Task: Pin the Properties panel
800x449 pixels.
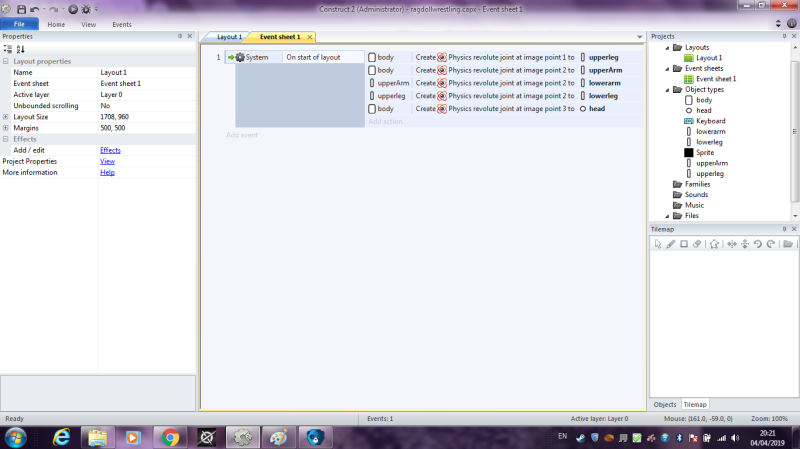Action: coord(180,36)
